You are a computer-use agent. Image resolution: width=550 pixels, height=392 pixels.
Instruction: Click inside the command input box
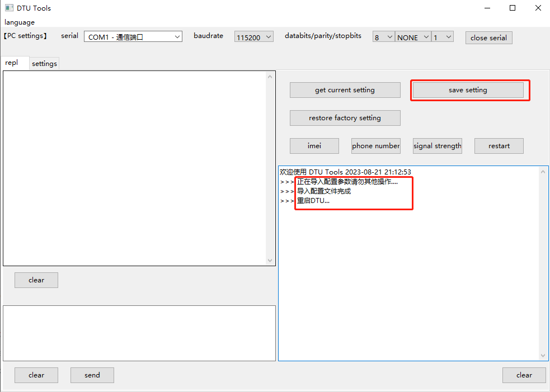point(139,333)
